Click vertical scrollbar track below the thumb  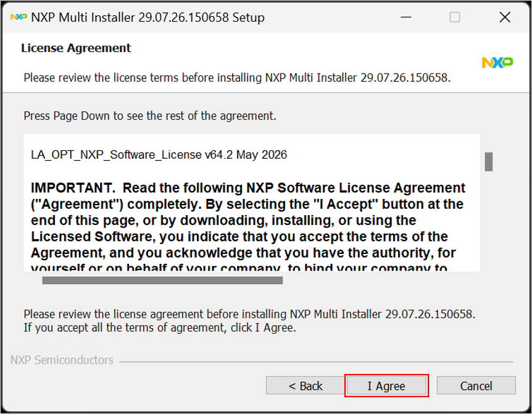pyautogui.click(x=489, y=221)
